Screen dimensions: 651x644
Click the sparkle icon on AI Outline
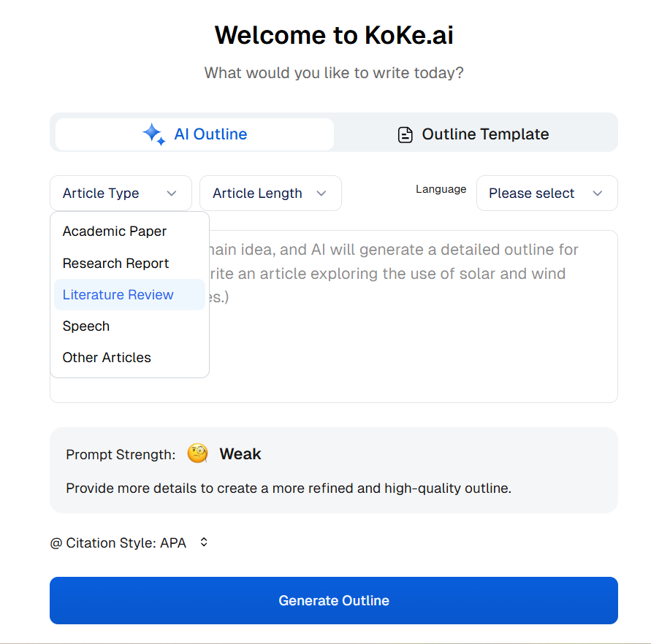153,134
